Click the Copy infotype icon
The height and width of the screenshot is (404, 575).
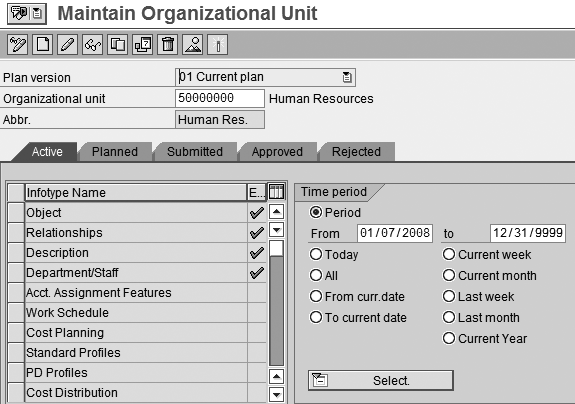[117, 45]
